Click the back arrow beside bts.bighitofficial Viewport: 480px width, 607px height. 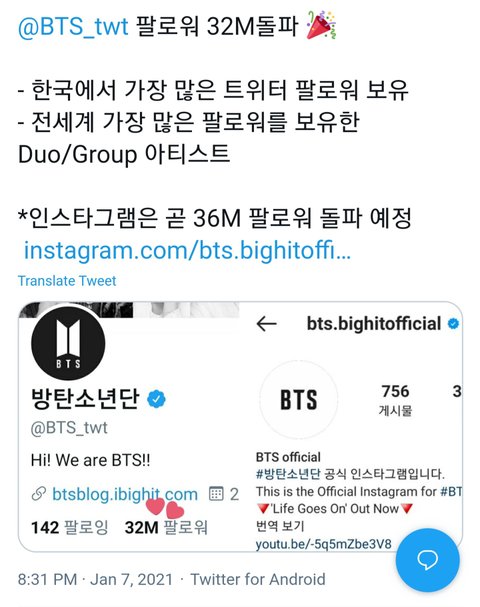(267, 324)
